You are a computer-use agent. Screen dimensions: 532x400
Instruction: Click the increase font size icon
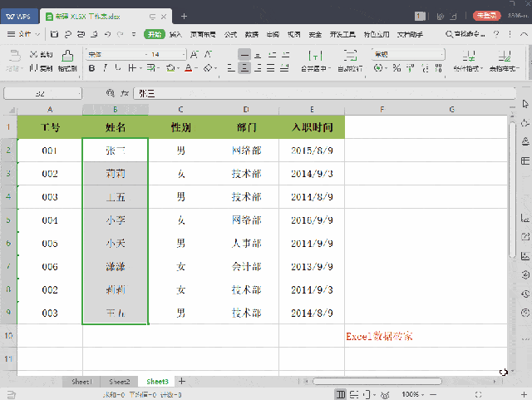pyautogui.click(x=195, y=54)
